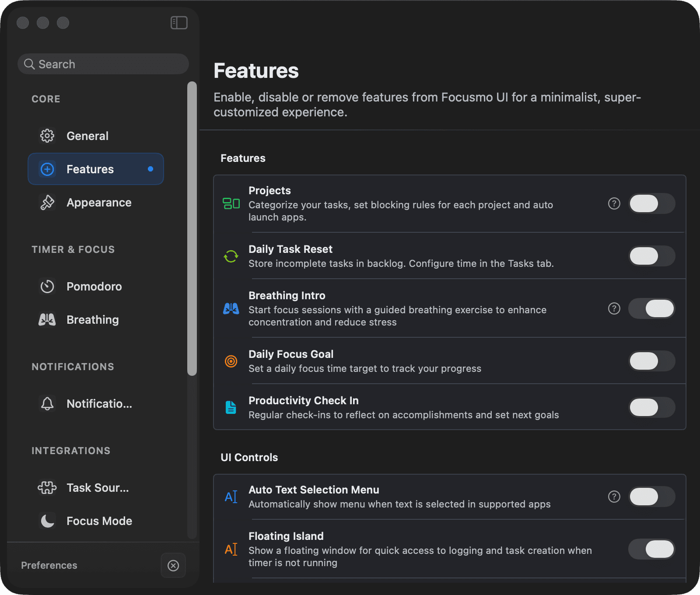The height and width of the screenshot is (595, 700).
Task: Click the search magnifier icon
Action: click(x=29, y=64)
